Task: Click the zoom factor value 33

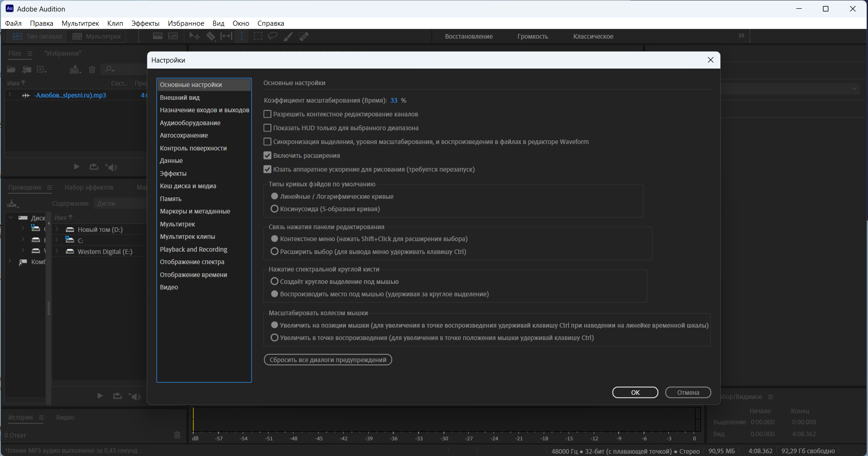Action: [x=394, y=100]
